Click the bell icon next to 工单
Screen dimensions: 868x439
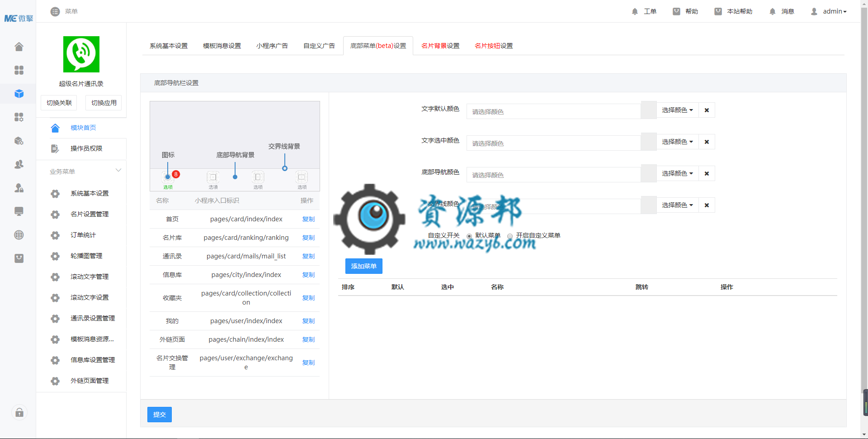click(x=635, y=11)
